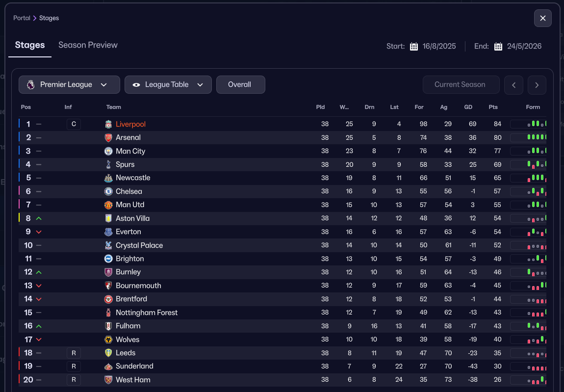Click the Portal breadcrumb link

click(22, 18)
